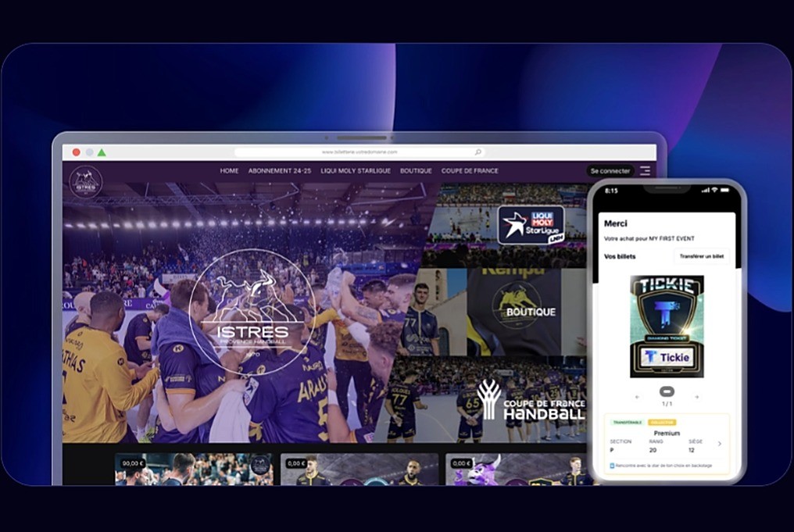
Task: Click the grey minimize window dot
Action: (x=89, y=152)
